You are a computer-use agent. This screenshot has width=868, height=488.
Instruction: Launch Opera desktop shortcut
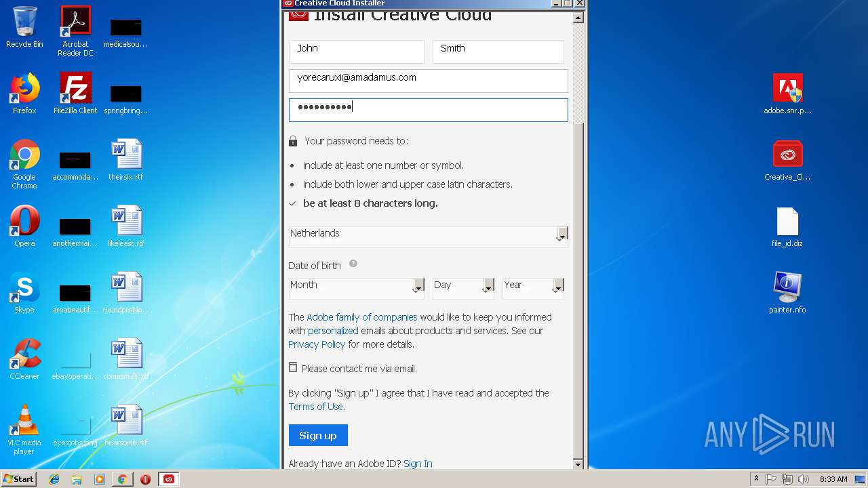pos(24,226)
